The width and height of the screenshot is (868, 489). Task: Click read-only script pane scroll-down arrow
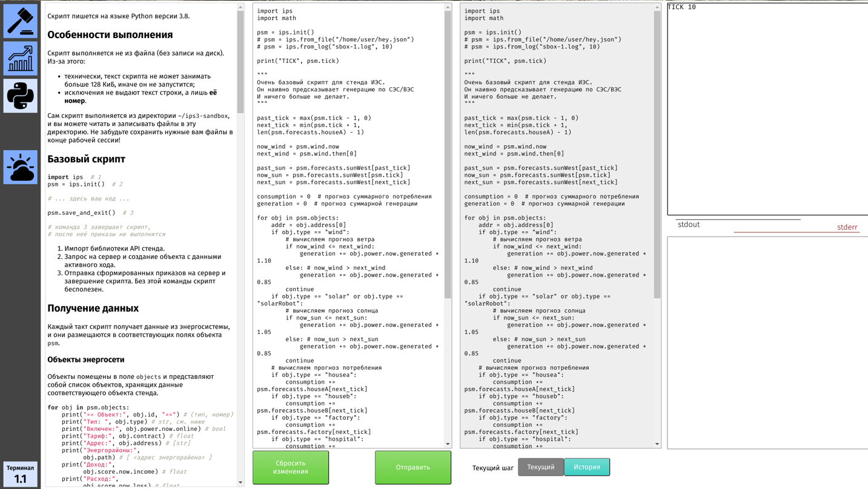pyautogui.click(x=657, y=444)
